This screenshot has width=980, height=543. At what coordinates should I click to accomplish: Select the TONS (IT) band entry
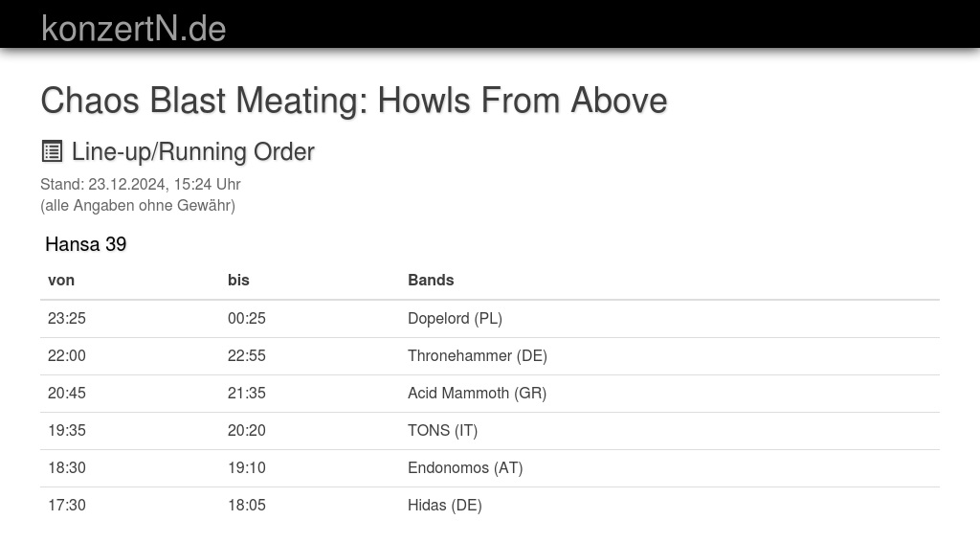(442, 431)
